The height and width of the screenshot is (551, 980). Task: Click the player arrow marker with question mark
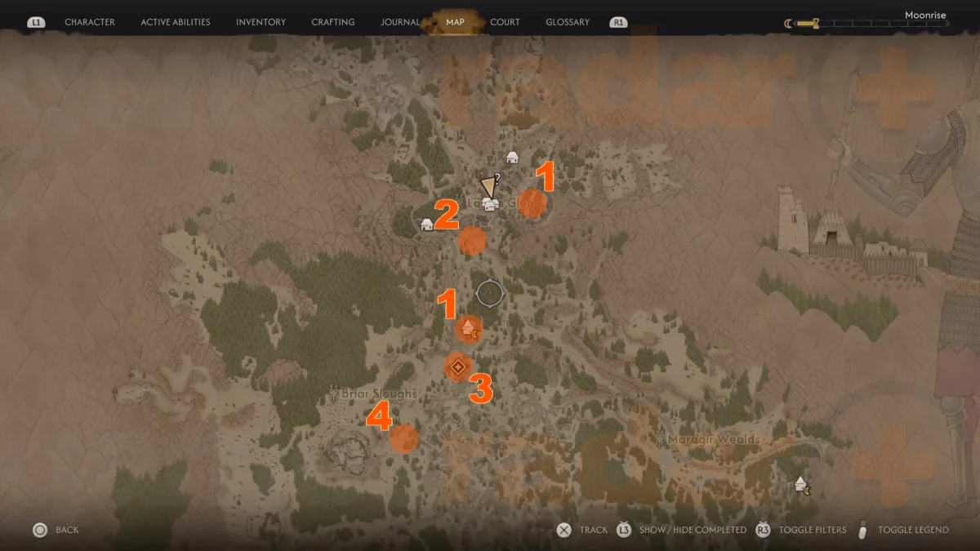(490, 185)
